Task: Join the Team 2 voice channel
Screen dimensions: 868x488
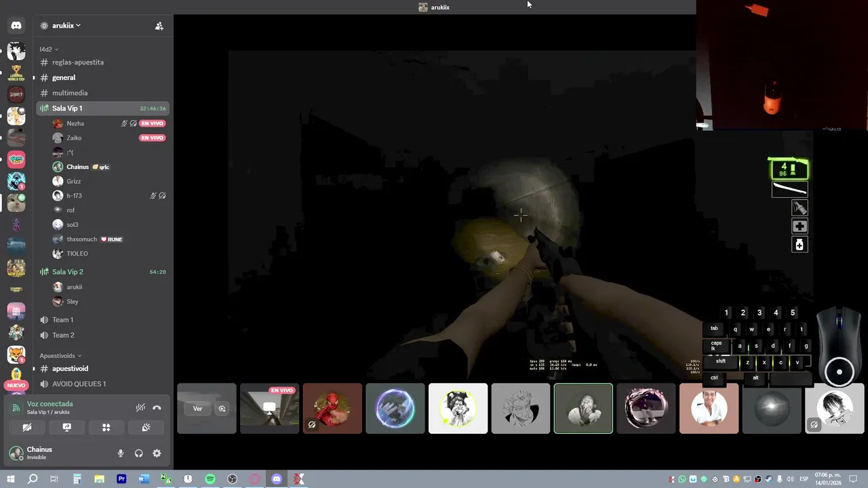Action: pyautogui.click(x=102, y=335)
